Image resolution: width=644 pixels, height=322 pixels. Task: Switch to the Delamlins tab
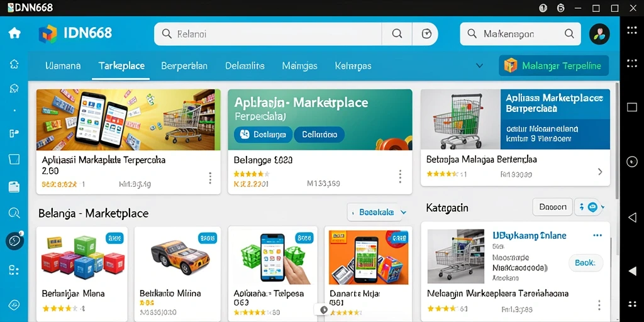pyautogui.click(x=245, y=65)
